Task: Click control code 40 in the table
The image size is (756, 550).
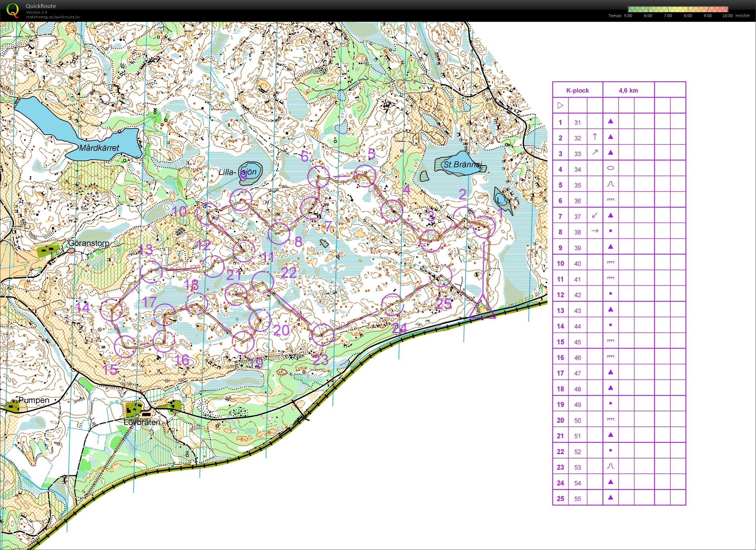Action: [x=578, y=264]
